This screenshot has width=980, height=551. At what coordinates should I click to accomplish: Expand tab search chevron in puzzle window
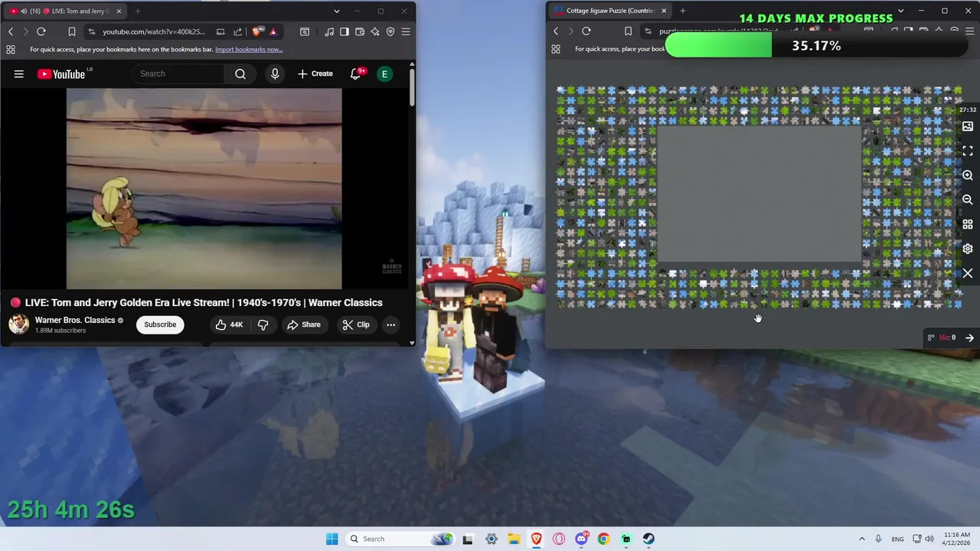900,11
